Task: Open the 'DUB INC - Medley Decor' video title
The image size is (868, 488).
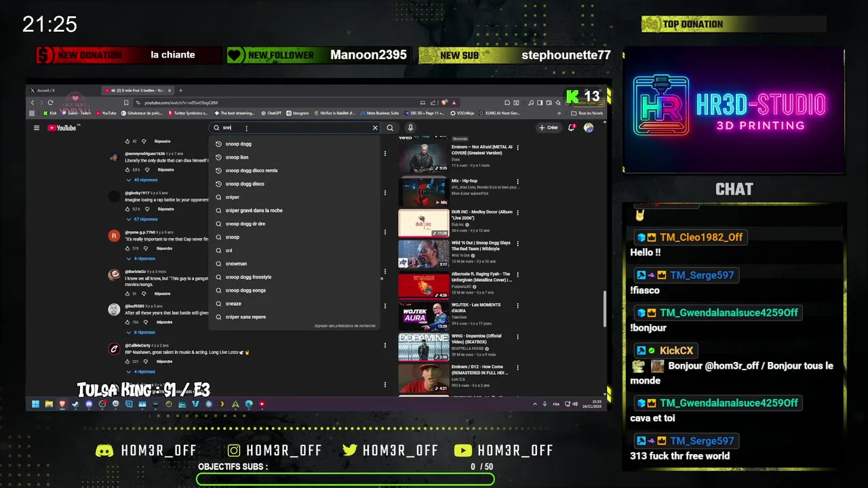Action: coord(482,214)
